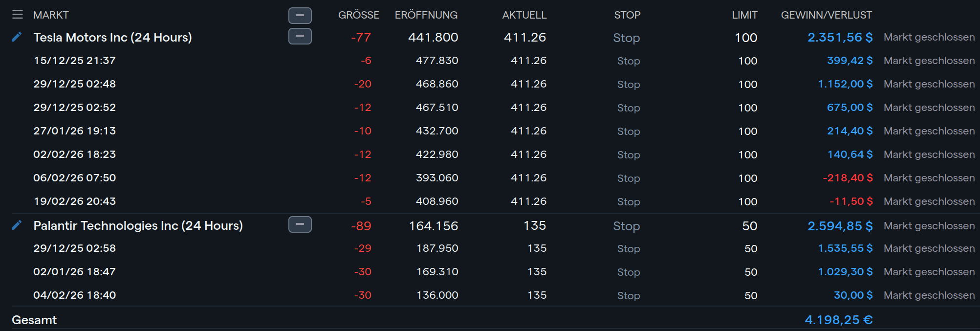Click the Tesla Motors edit pencil icon
Viewport: 980px width, 331px height.
[x=17, y=37]
